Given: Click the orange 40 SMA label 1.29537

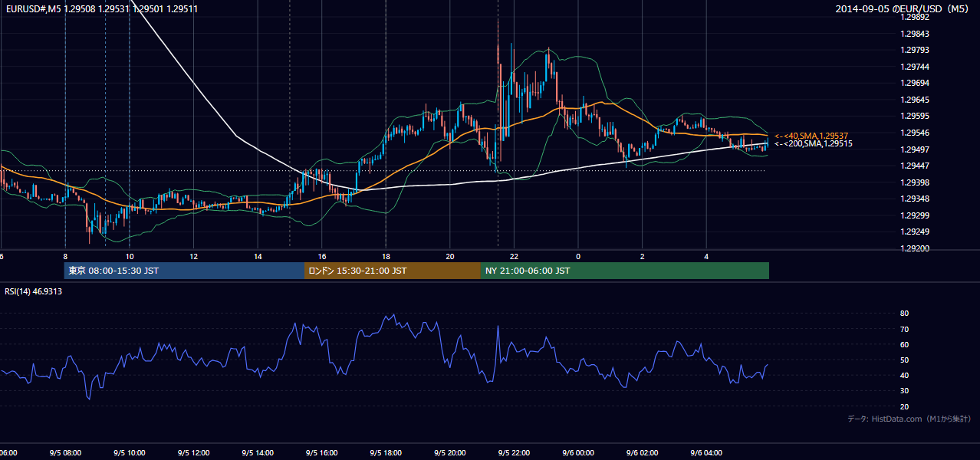Looking at the screenshot, I should tap(811, 136).
